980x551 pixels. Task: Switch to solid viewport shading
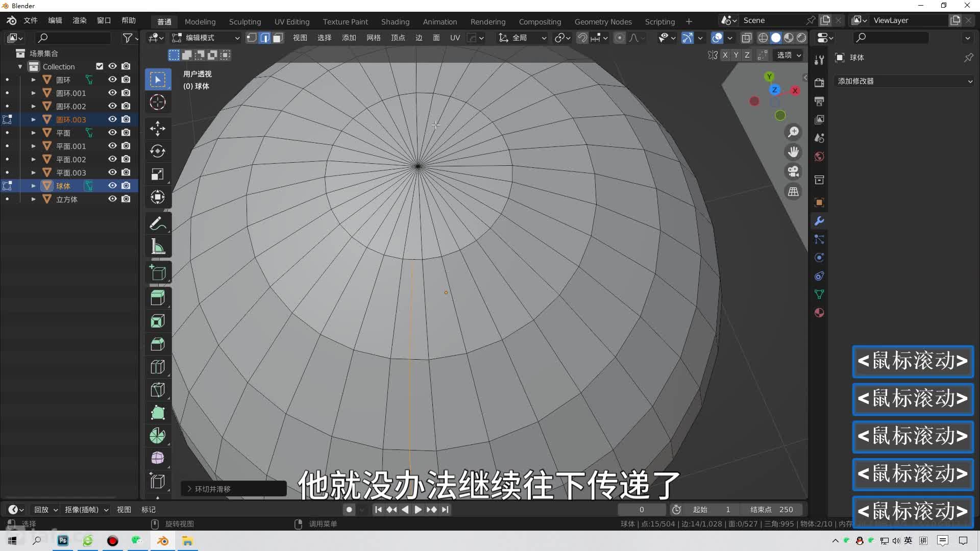(x=776, y=38)
